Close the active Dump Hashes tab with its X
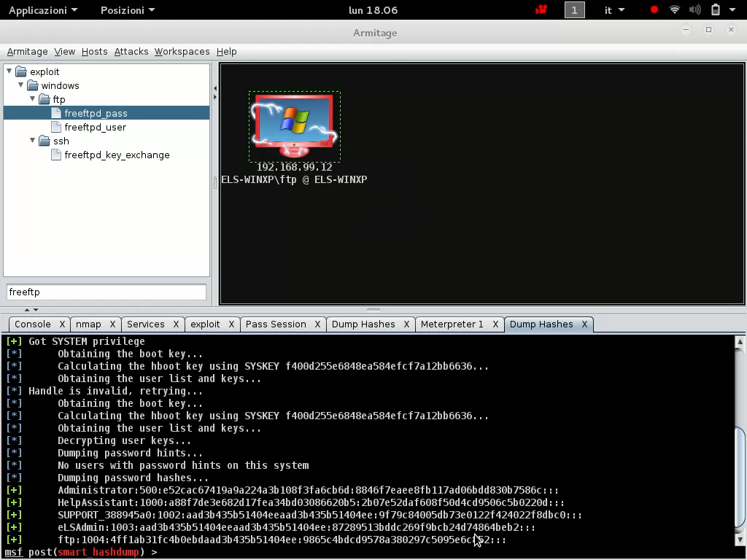This screenshot has width=747, height=560. click(x=584, y=324)
